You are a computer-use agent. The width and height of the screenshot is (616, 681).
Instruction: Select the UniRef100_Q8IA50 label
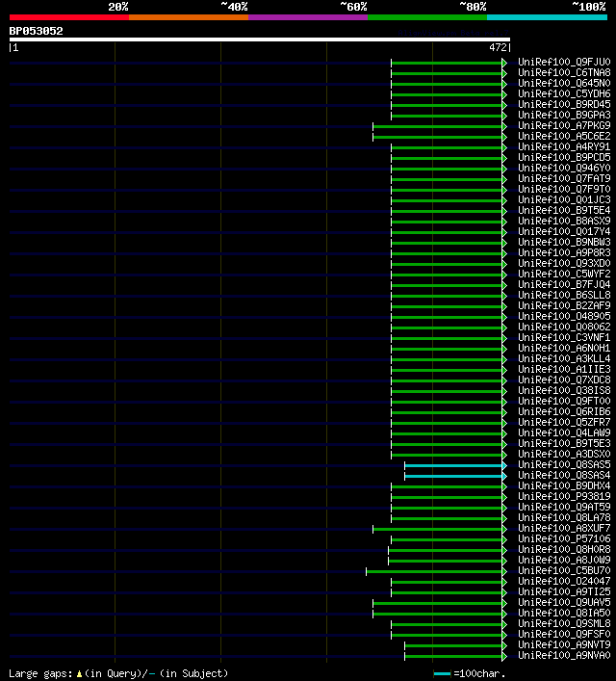pyautogui.click(x=564, y=614)
